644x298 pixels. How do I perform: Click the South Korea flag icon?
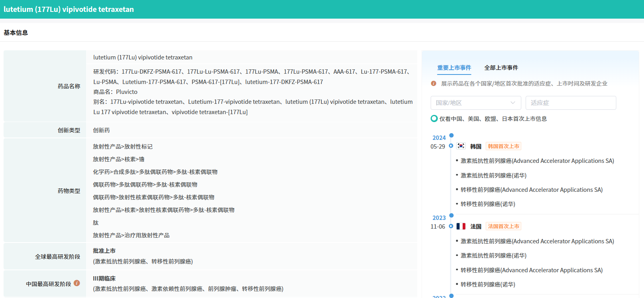coord(461,146)
